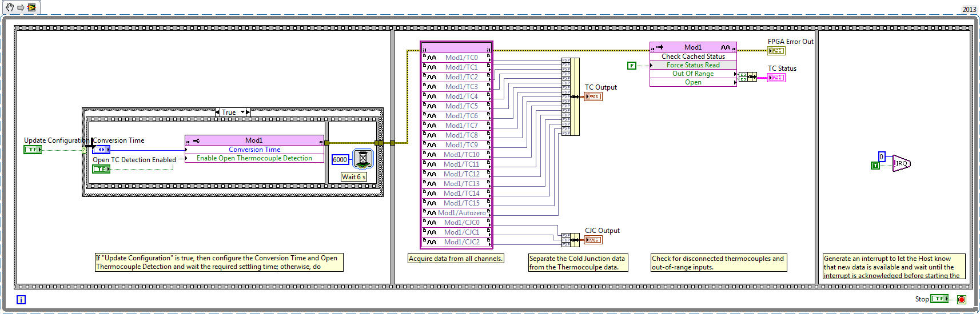Click the red loop stop condition terminal
This screenshot has height=314, width=980.
(962, 299)
